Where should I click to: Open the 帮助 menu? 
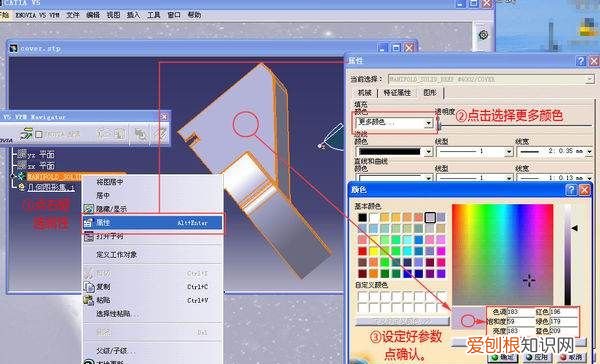coord(194,15)
